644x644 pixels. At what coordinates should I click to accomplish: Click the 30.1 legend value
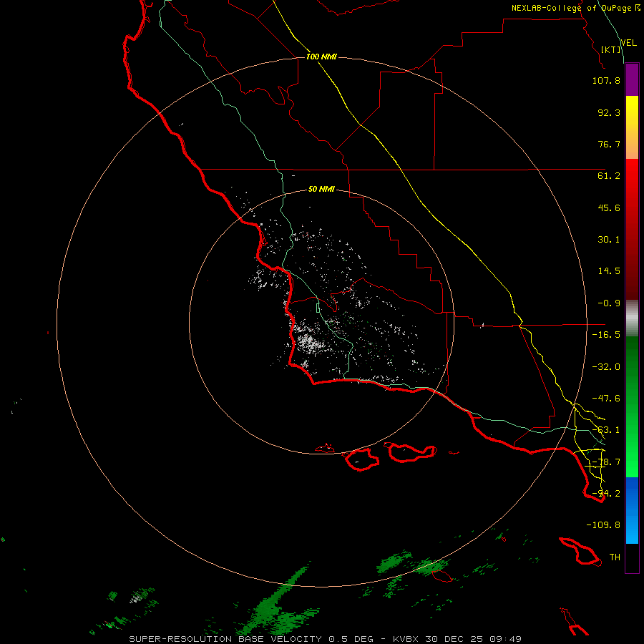pyautogui.click(x=609, y=240)
